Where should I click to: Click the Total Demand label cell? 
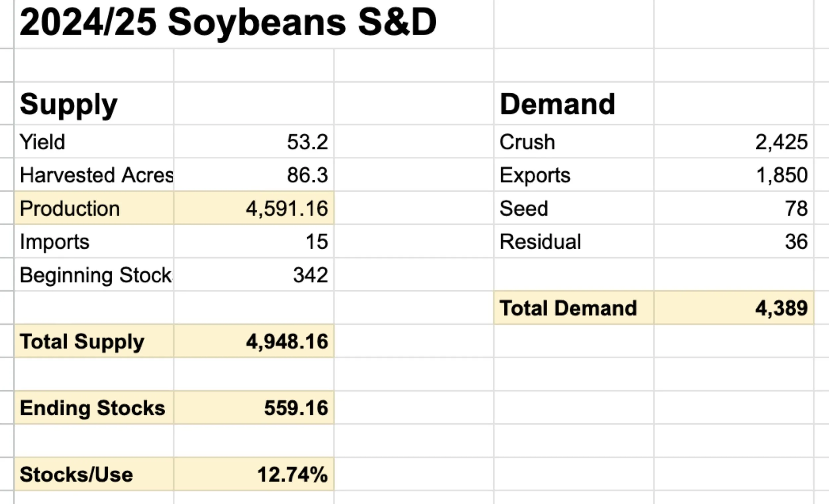[574, 308]
